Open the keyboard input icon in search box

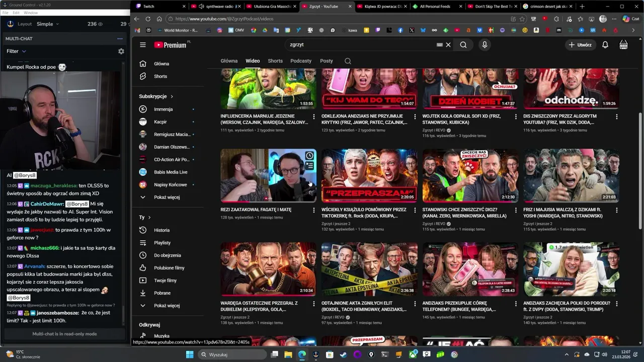point(440,45)
